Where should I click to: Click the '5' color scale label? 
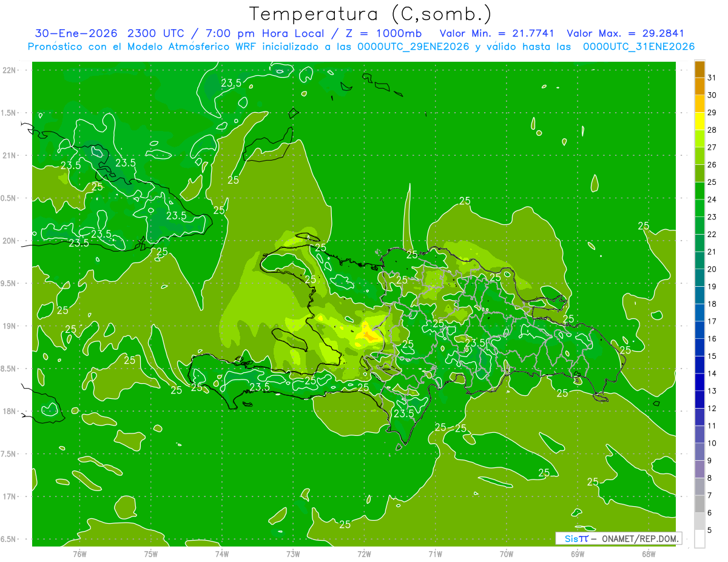pyautogui.click(x=710, y=530)
